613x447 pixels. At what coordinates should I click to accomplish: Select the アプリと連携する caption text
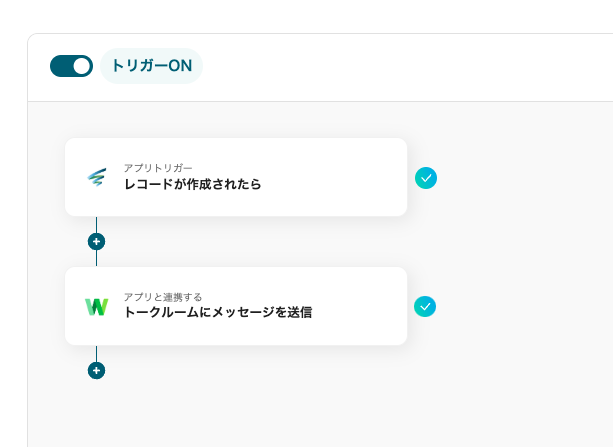tap(163, 297)
